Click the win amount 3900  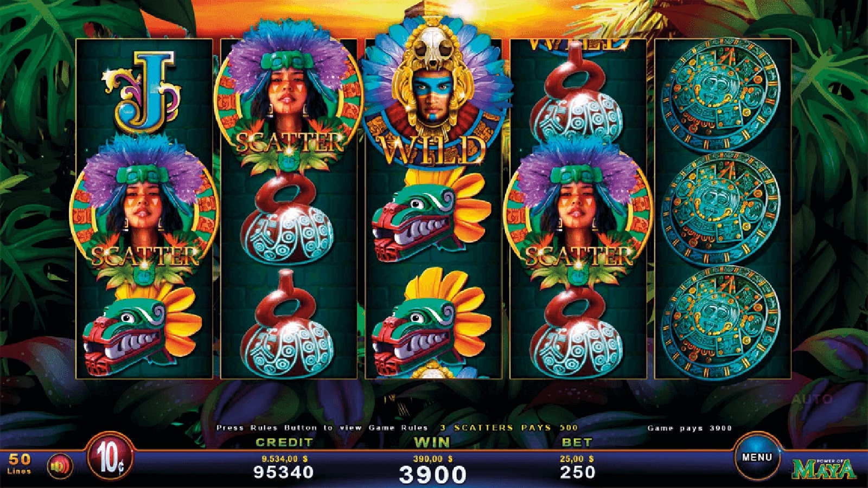pos(432,475)
